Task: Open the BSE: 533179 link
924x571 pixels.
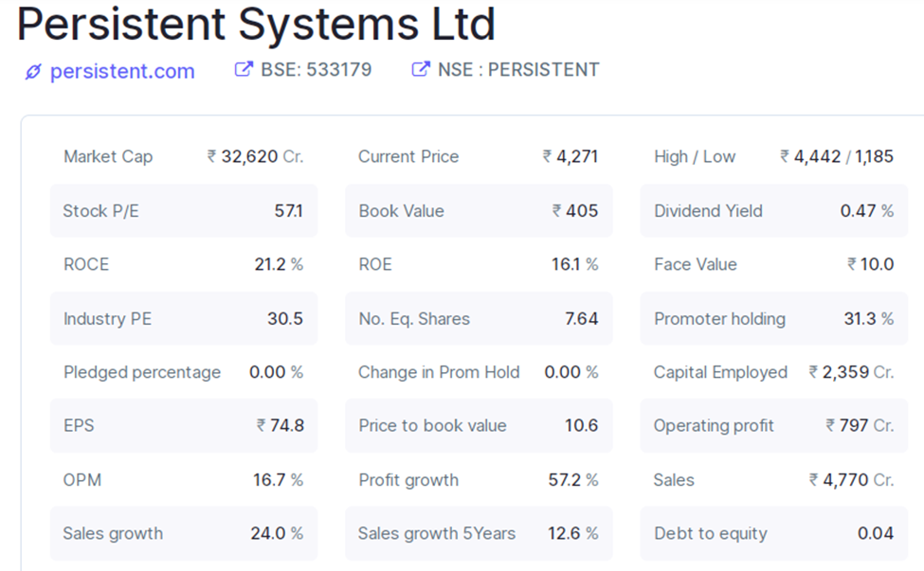Action: (316, 69)
